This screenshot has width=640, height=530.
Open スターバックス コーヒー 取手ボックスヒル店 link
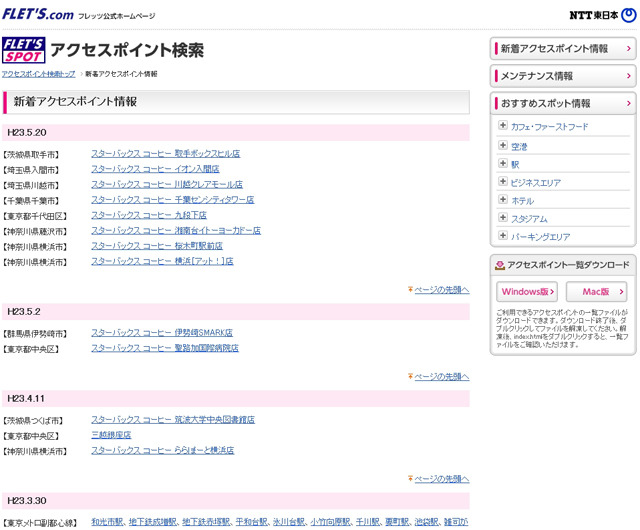coord(166,154)
